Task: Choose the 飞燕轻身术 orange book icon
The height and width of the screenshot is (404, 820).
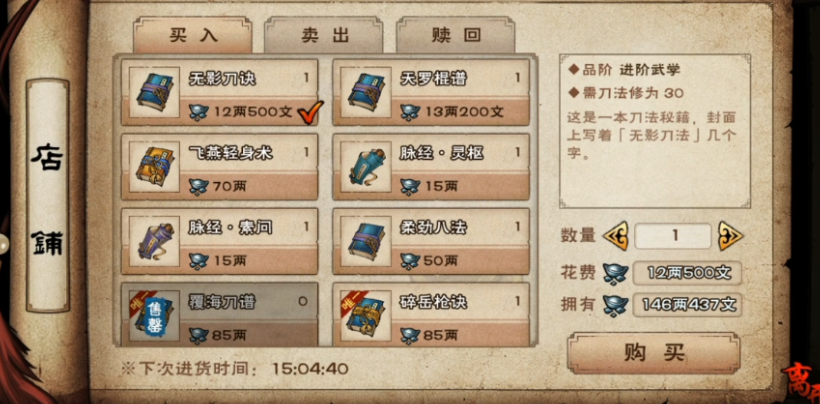Action: coord(151,166)
